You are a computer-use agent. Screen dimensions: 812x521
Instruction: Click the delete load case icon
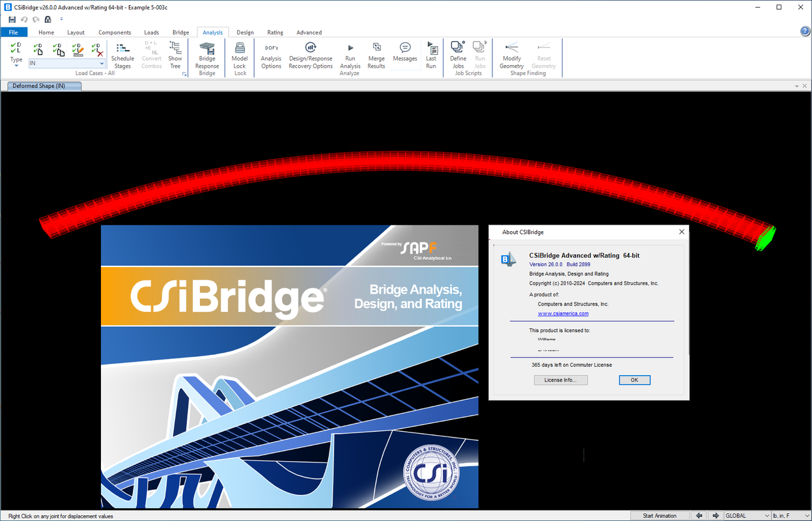[97, 49]
